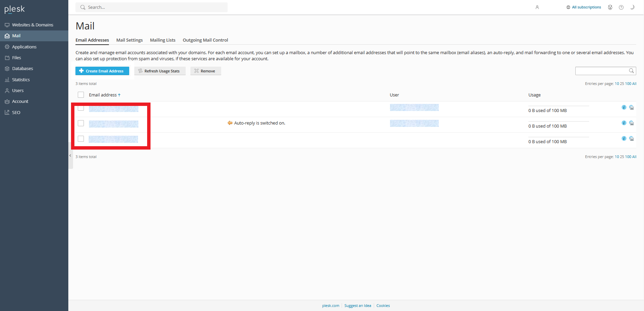Image resolution: width=644 pixels, height=311 pixels.
Task: Toggle dark mode with the moon icon
Action: tap(632, 7)
